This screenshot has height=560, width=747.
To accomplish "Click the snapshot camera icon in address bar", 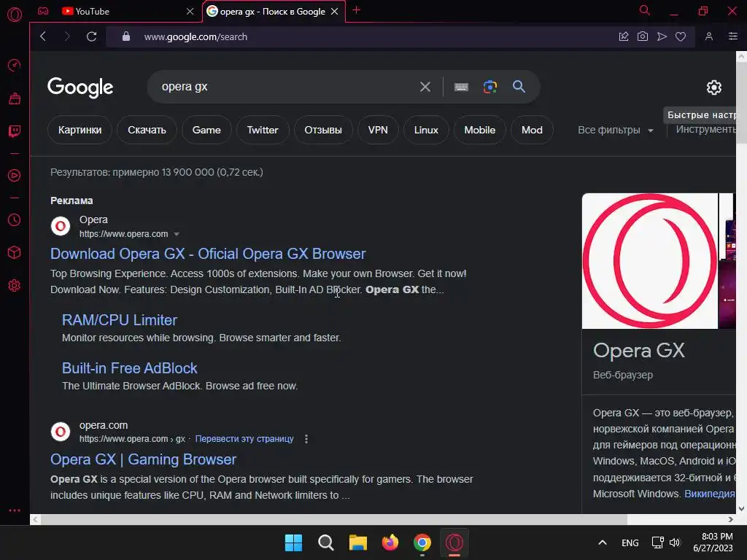I will pyautogui.click(x=643, y=36).
